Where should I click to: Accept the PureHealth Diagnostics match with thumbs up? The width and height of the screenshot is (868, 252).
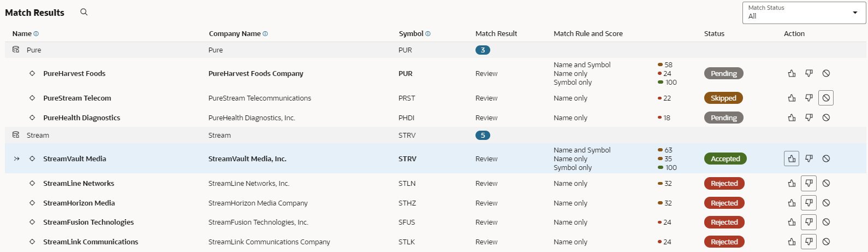coord(792,118)
